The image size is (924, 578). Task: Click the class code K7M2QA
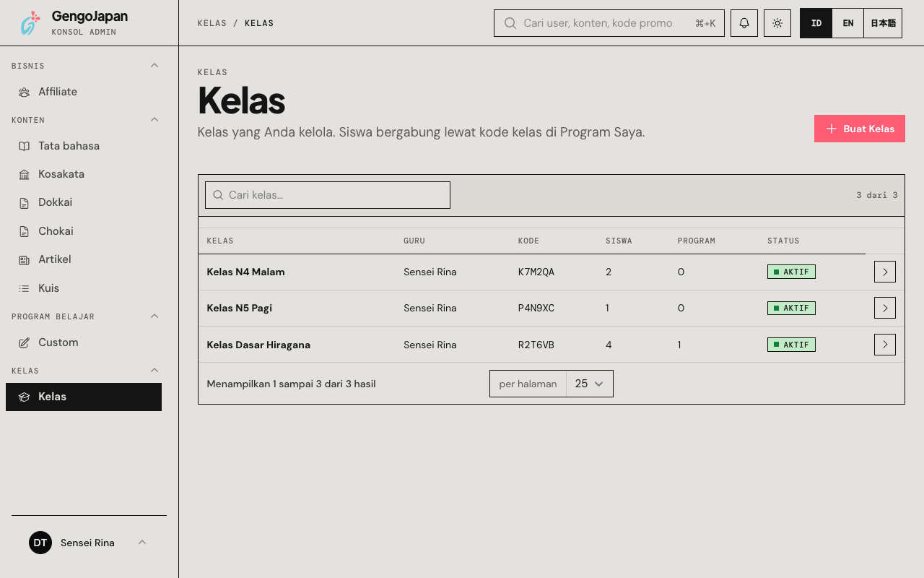536,272
